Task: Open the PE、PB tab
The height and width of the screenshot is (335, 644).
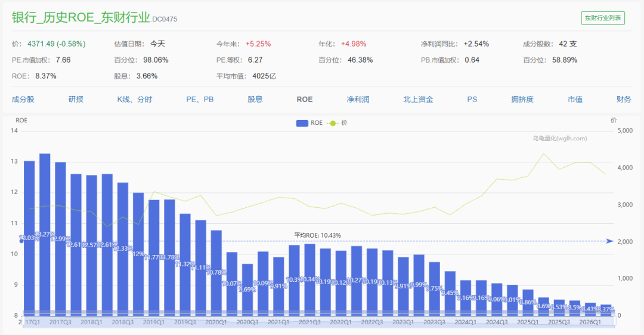Action: (200, 99)
